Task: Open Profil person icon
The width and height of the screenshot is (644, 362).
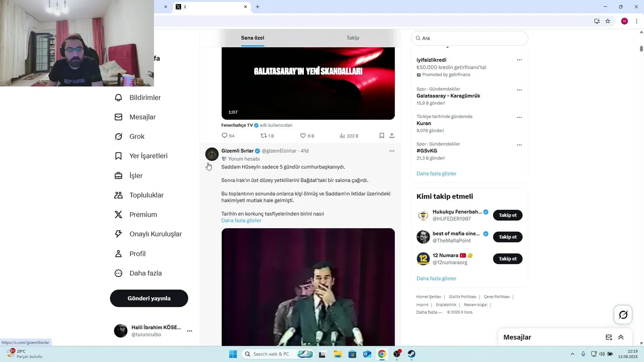Action: (x=119, y=253)
